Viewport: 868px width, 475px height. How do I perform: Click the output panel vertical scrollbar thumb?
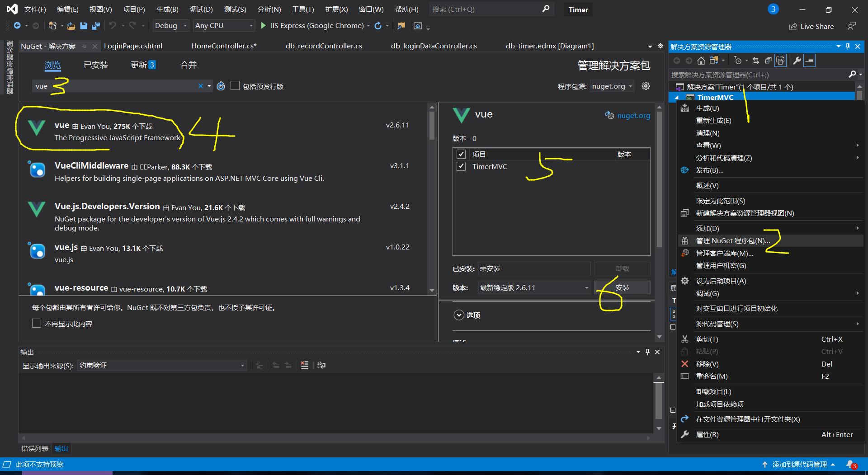pos(659,400)
